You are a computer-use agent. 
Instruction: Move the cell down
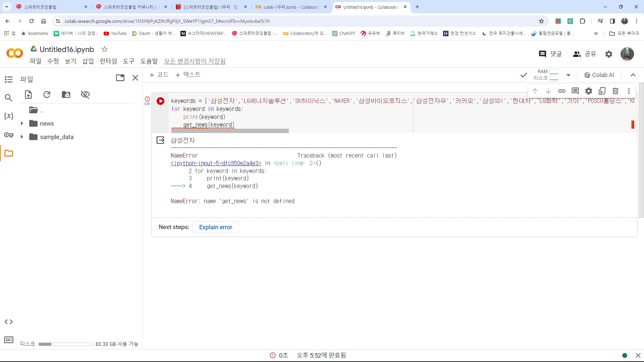point(548,91)
